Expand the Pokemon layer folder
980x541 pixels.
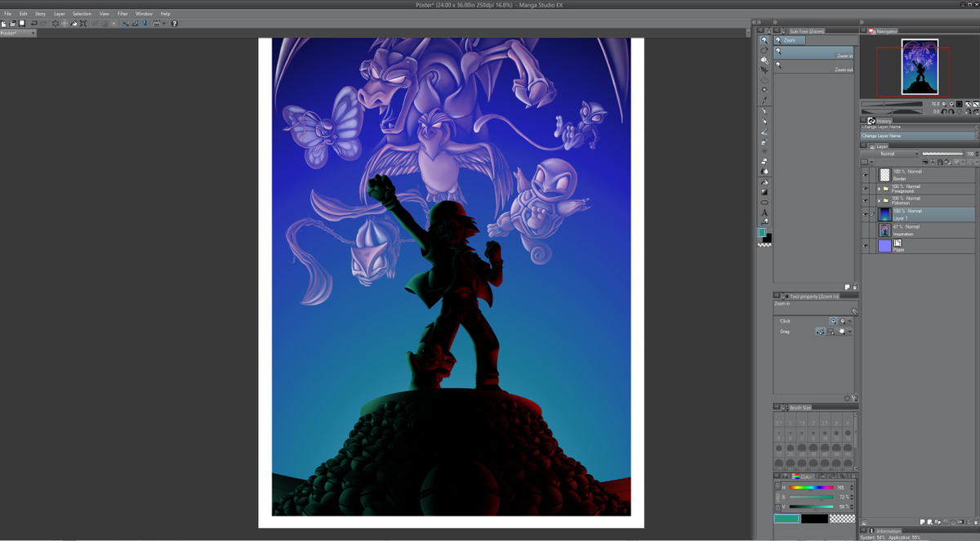tap(880, 200)
